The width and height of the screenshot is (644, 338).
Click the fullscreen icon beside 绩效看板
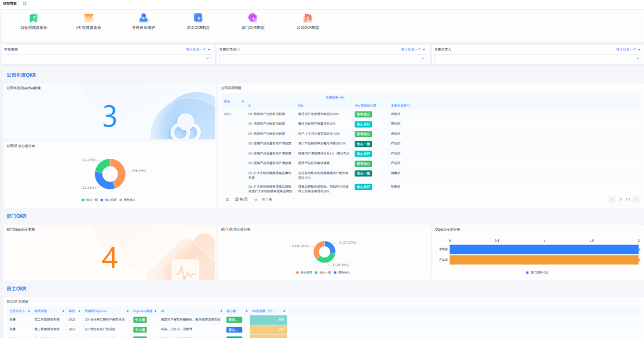25,3
